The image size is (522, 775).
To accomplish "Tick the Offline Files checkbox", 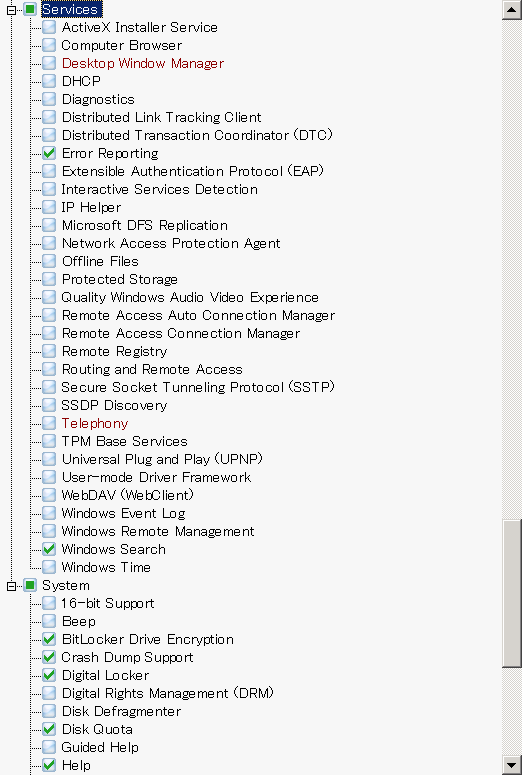I will point(49,261).
